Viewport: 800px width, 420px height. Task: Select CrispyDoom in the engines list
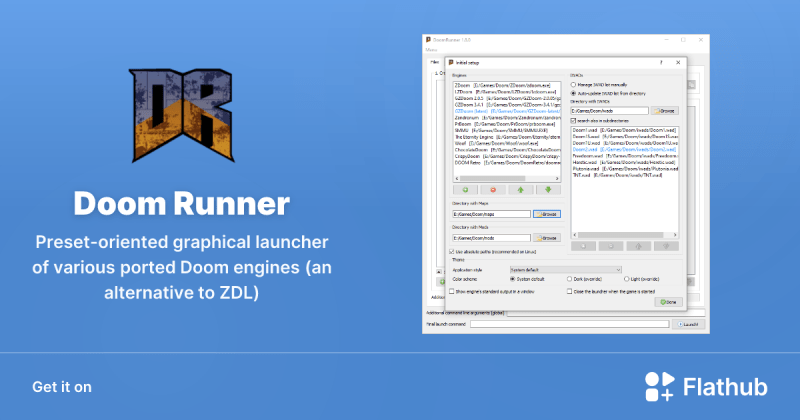(x=507, y=156)
